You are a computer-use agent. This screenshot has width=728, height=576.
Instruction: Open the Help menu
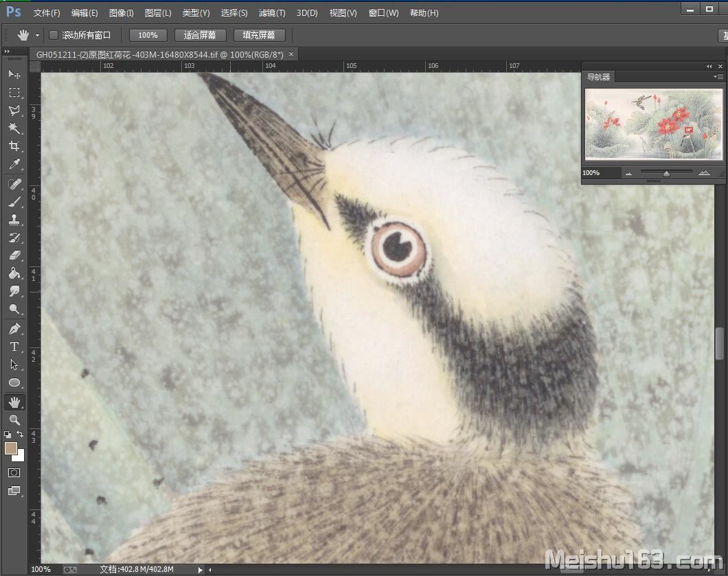(424, 13)
